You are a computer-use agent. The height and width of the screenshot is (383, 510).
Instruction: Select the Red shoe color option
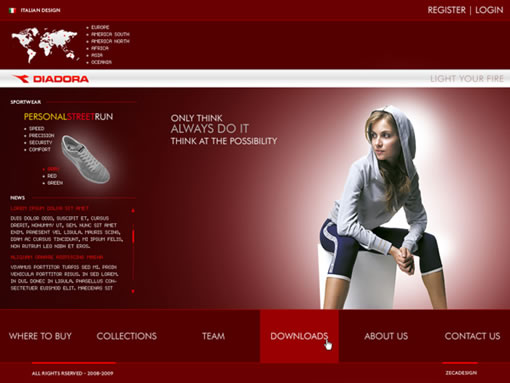pyautogui.click(x=52, y=176)
